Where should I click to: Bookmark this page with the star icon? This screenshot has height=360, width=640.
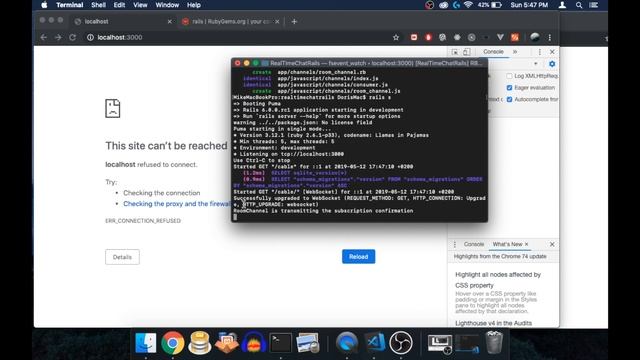(396, 37)
